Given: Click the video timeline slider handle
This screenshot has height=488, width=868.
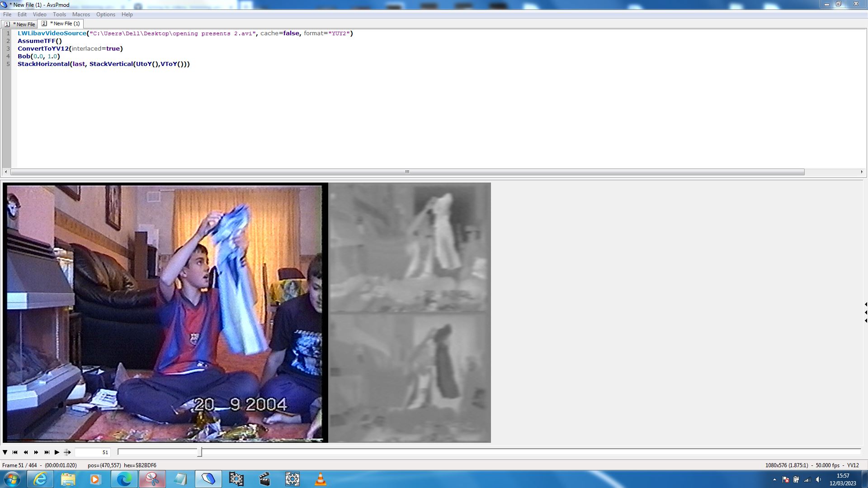Looking at the screenshot, I should pos(200,452).
